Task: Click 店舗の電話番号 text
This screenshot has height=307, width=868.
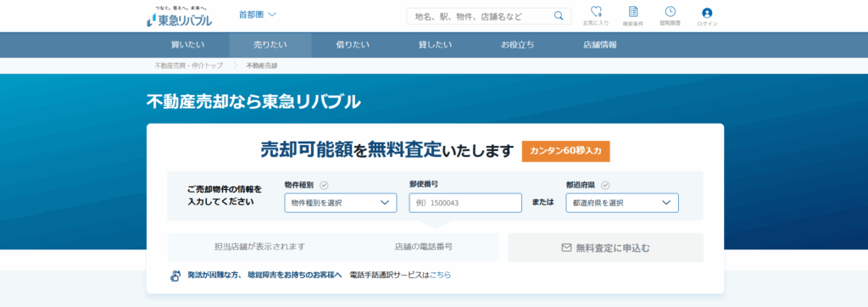Action: tap(424, 247)
